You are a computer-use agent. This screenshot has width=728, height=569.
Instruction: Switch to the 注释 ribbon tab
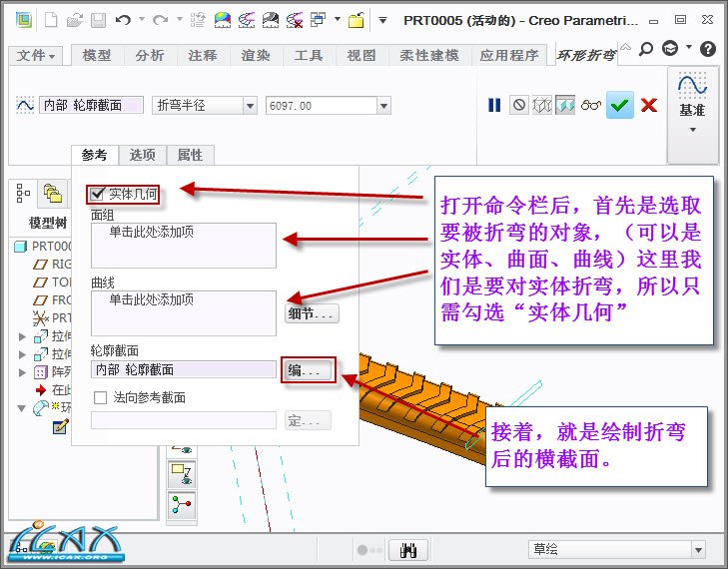(203, 55)
